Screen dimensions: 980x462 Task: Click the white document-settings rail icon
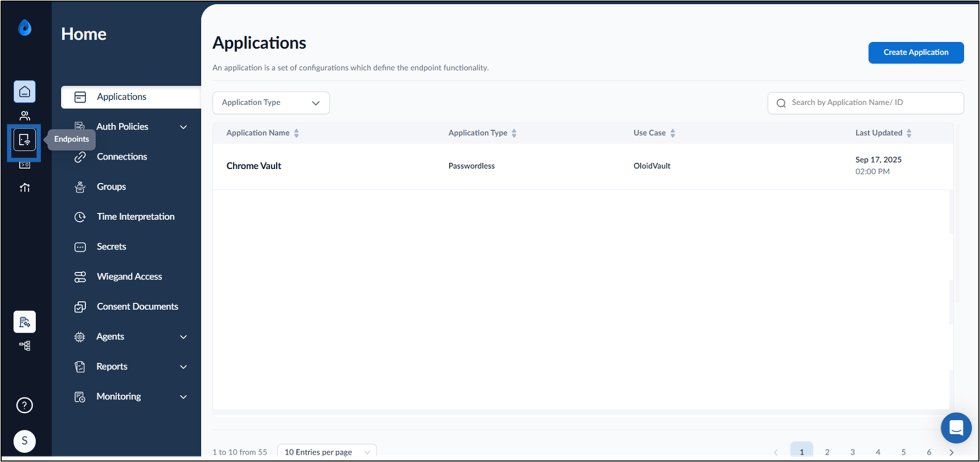24,322
